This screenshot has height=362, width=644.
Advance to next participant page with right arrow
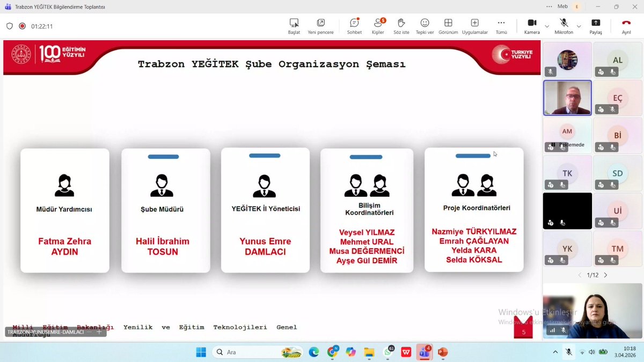pyautogui.click(x=605, y=275)
